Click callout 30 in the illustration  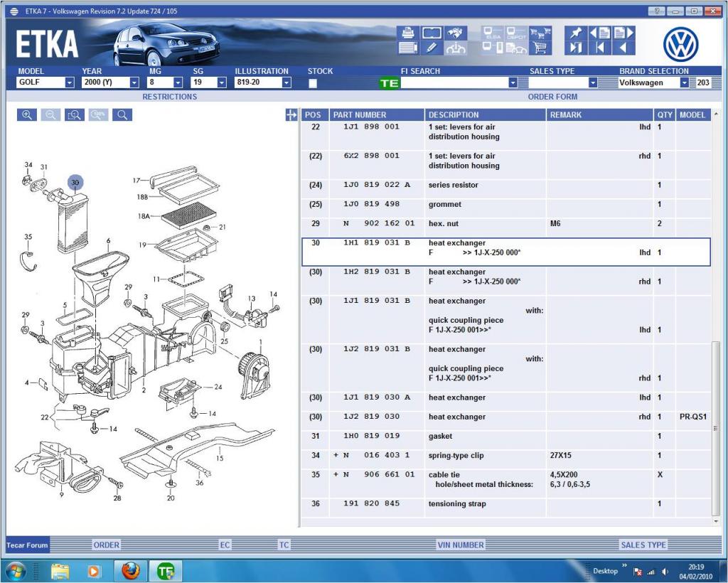click(75, 183)
